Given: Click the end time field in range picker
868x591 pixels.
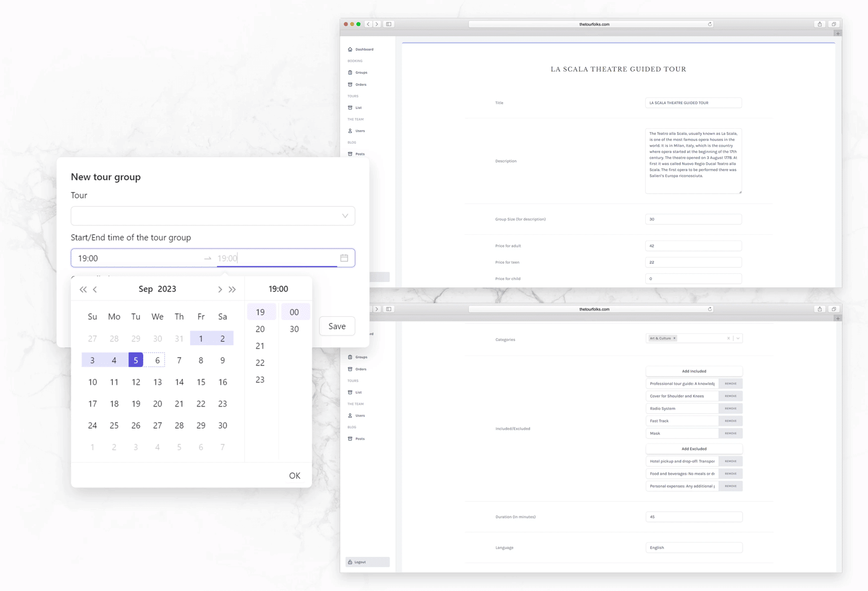Looking at the screenshot, I should click(x=276, y=258).
